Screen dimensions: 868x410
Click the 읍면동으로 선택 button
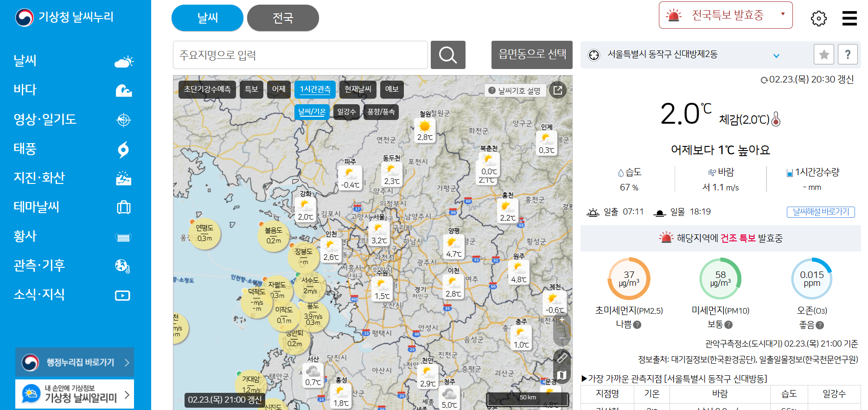[532, 55]
